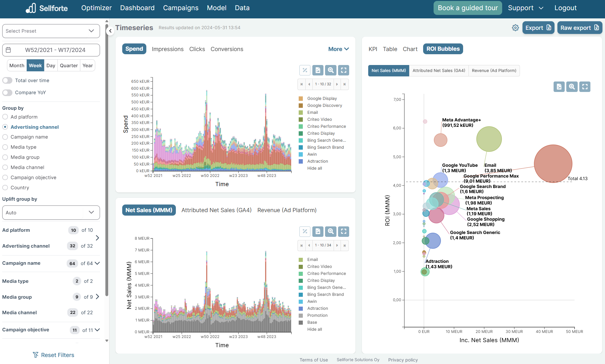The image size is (605, 364).
Task: Open the Optimizer menu item
Action: 96,8
